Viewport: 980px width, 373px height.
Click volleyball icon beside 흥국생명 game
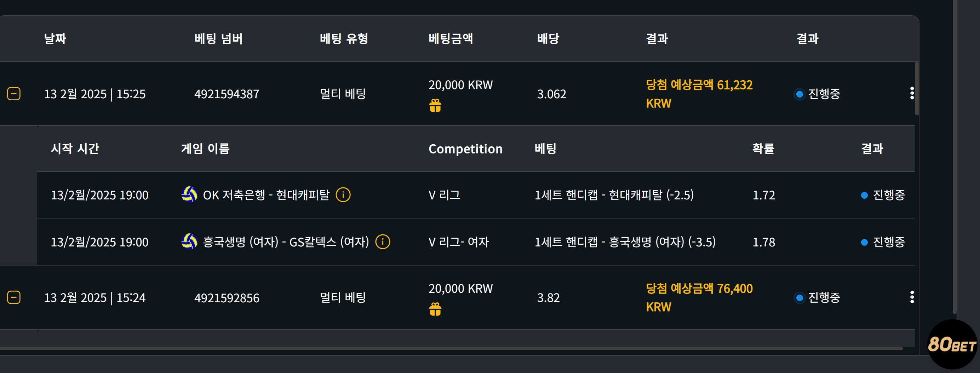click(189, 241)
